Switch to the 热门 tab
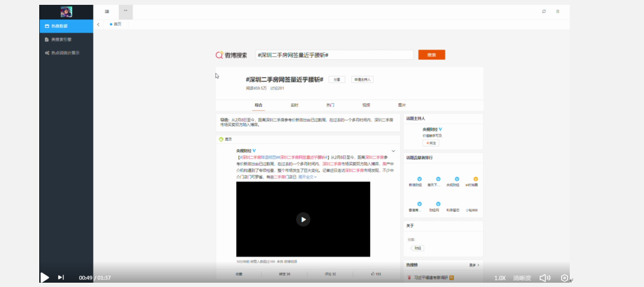Image resolution: width=644 pixels, height=287 pixels. [330, 105]
